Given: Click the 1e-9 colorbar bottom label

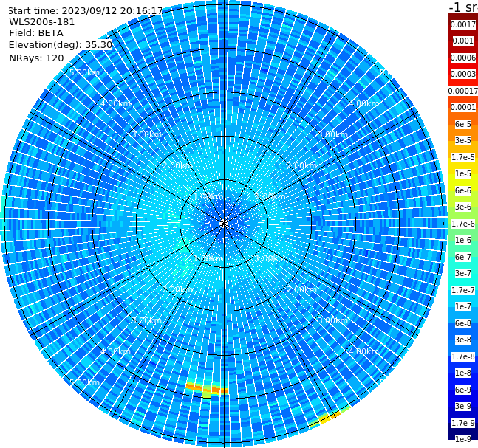Looking at the screenshot, I should (463, 439).
